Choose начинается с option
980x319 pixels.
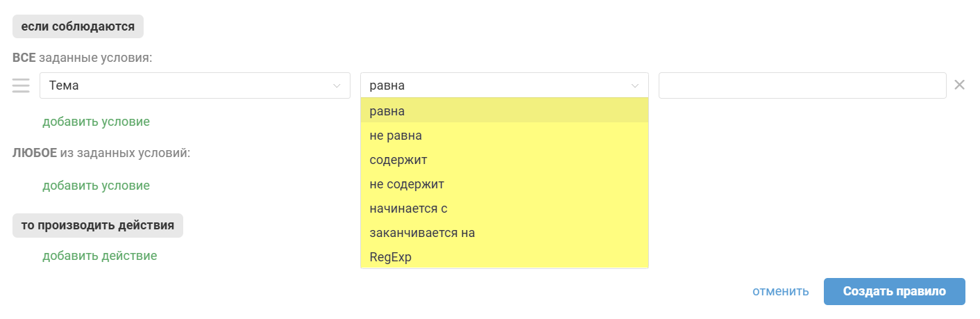pos(504,208)
